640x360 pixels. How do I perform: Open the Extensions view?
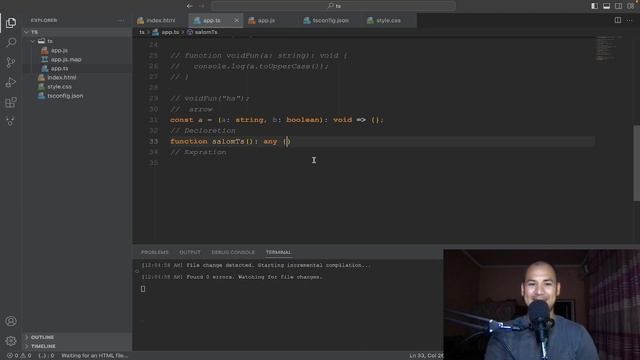pos(11,102)
